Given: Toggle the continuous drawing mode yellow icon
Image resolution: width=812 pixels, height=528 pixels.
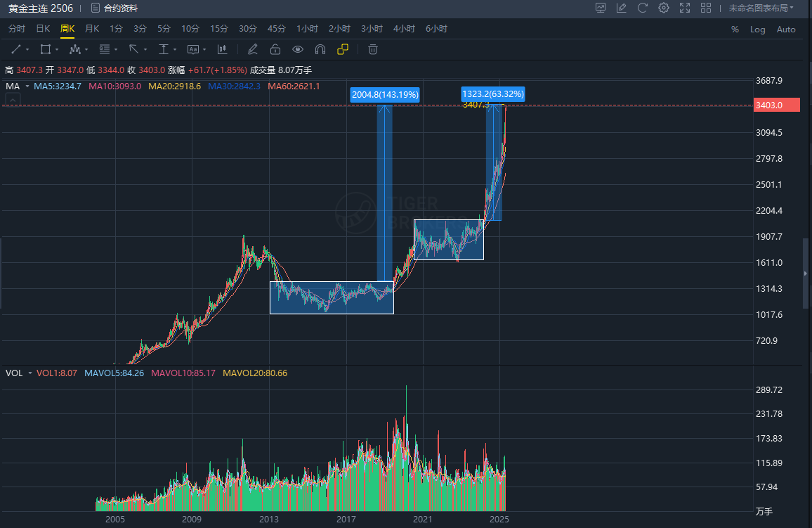Looking at the screenshot, I should [x=343, y=49].
